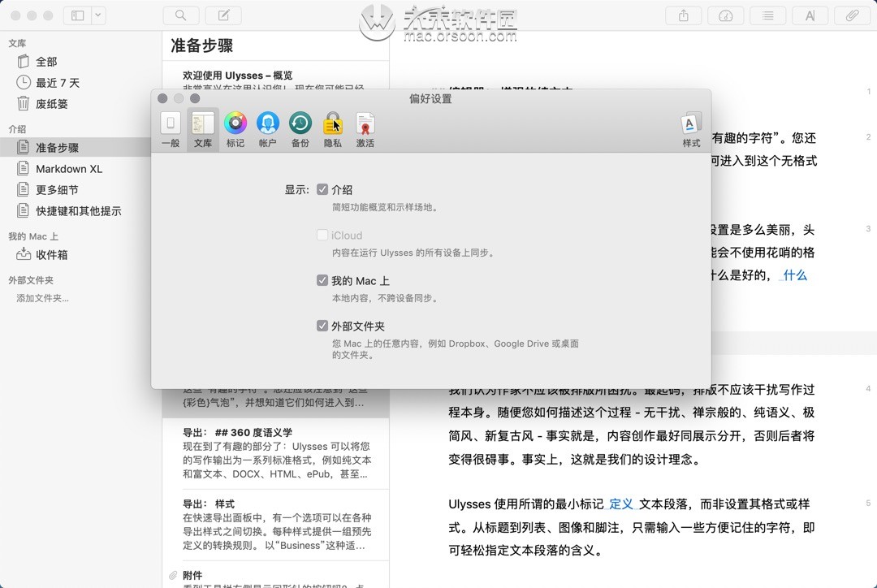Open the 附件 sheet in list

coord(276,575)
